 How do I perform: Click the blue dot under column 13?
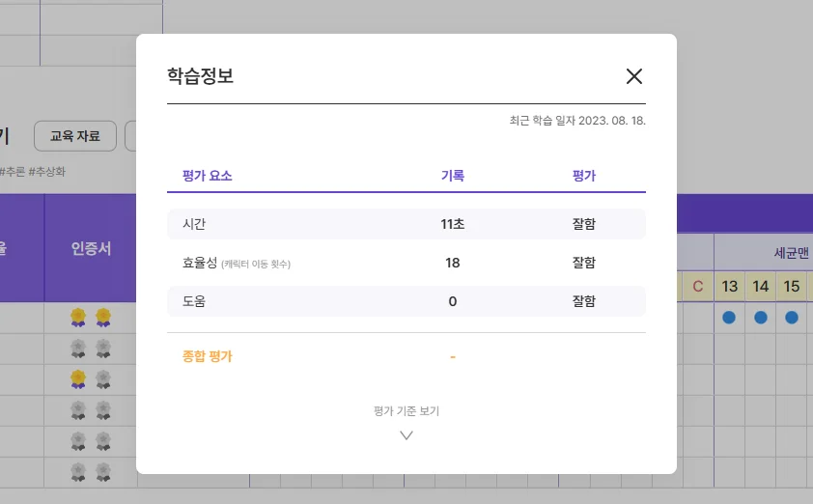pyautogui.click(x=730, y=317)
